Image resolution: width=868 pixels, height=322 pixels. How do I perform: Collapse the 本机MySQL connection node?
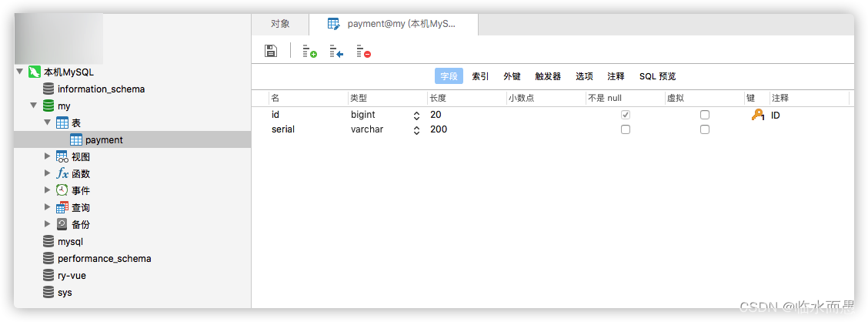pos(20,72)
